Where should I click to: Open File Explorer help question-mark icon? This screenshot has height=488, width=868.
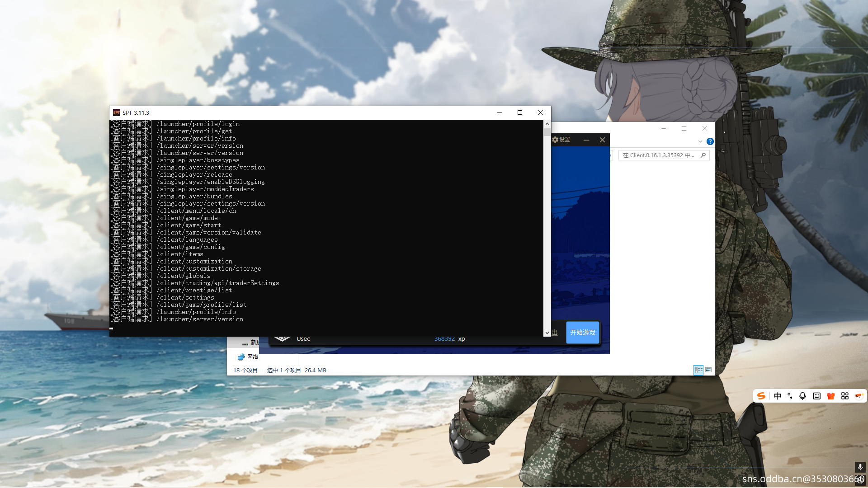click(x=710, y=141)
